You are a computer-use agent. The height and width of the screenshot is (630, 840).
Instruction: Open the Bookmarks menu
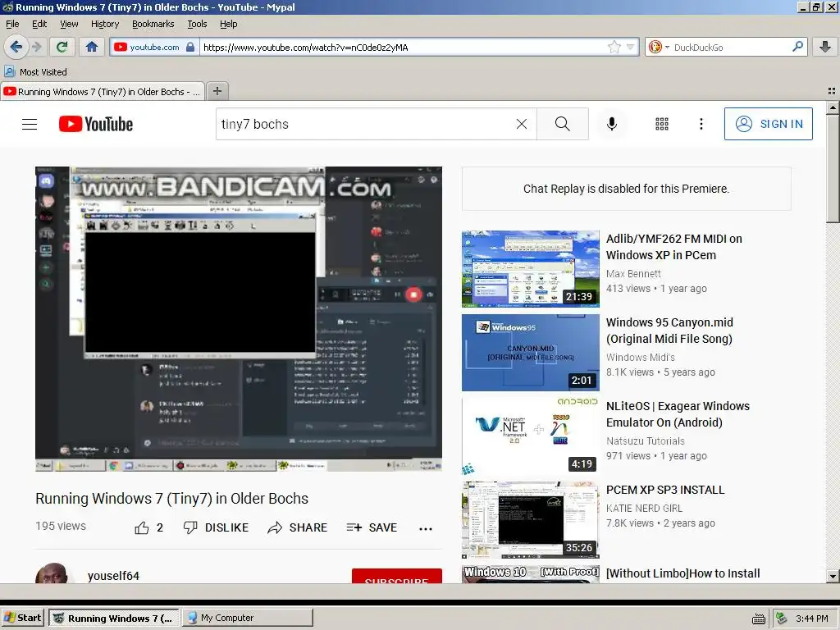(x=153, y=24)
